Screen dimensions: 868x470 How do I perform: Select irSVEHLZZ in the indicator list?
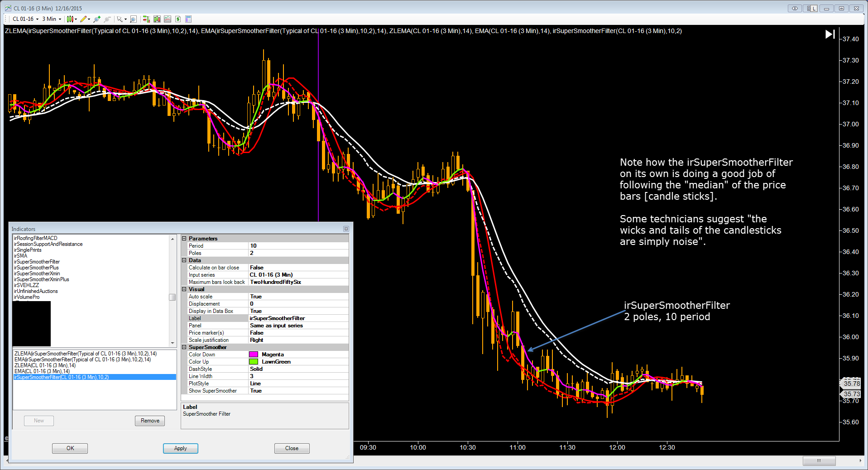click(26, 285)
